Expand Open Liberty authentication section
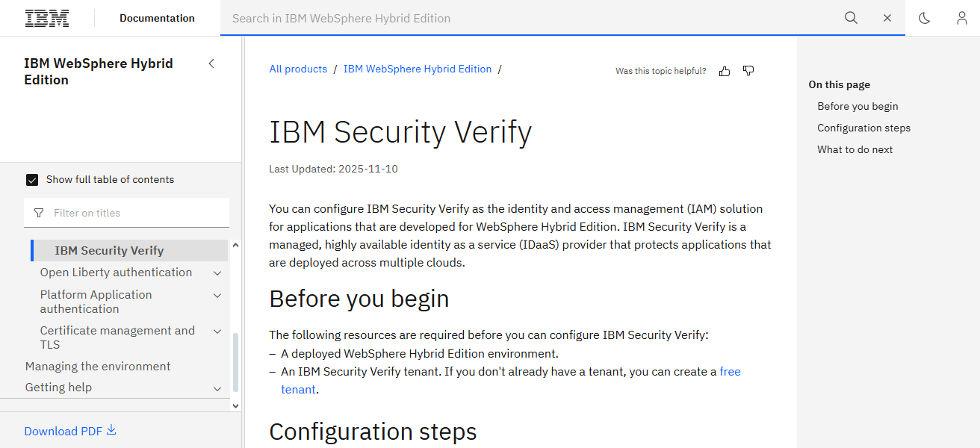The image size is (980, 448). (217, 273)
